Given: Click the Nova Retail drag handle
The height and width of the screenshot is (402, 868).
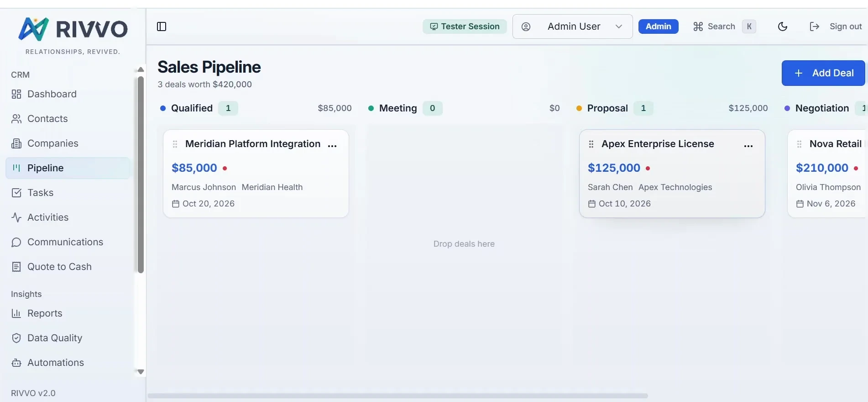Looking at the screenshot, I should click(x=799, y=144).
